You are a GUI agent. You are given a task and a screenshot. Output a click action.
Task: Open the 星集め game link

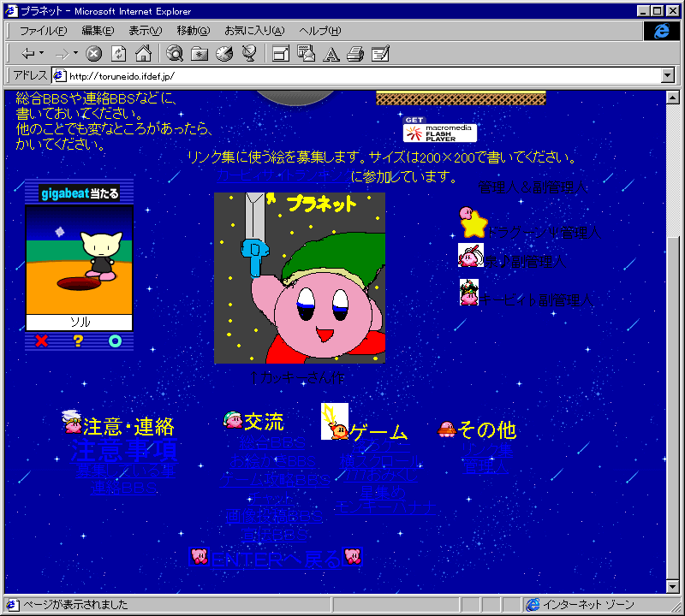point(383,493)
